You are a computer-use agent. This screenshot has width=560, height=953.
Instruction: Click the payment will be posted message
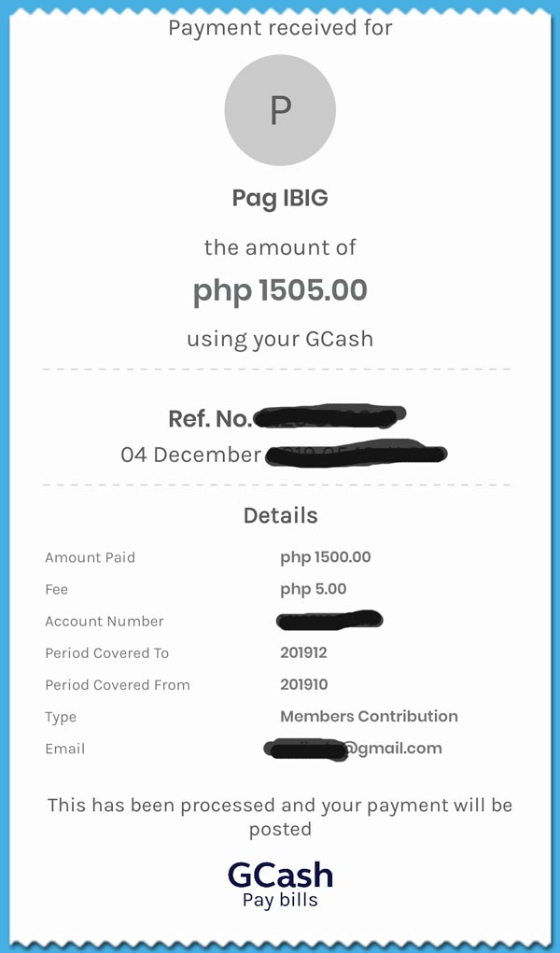(x=280, y=817)
